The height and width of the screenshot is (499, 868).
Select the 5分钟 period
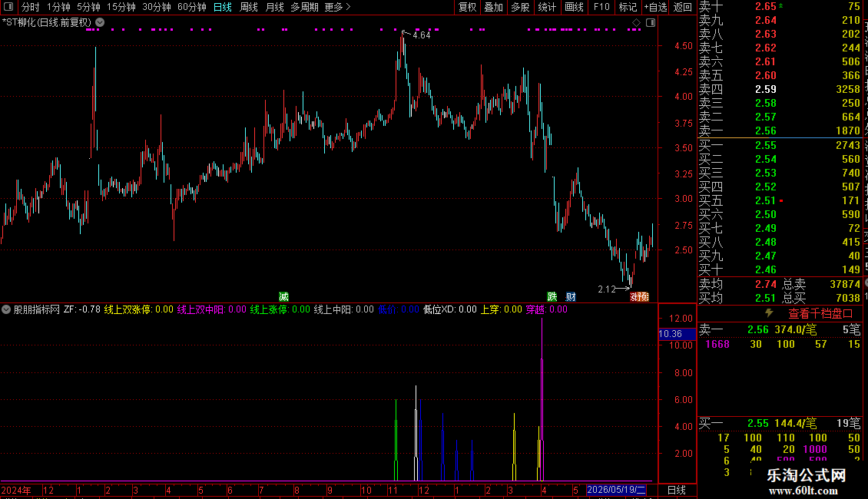coord(88,7)
